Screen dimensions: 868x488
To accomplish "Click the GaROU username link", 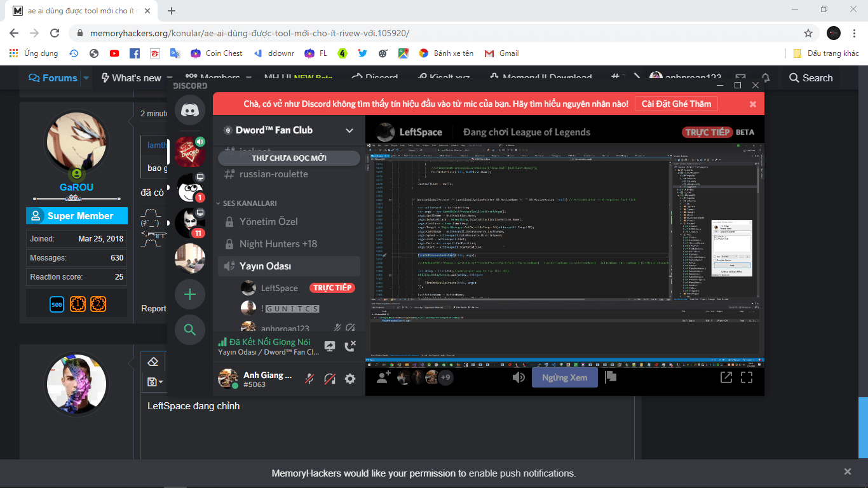I will (76, 187).
